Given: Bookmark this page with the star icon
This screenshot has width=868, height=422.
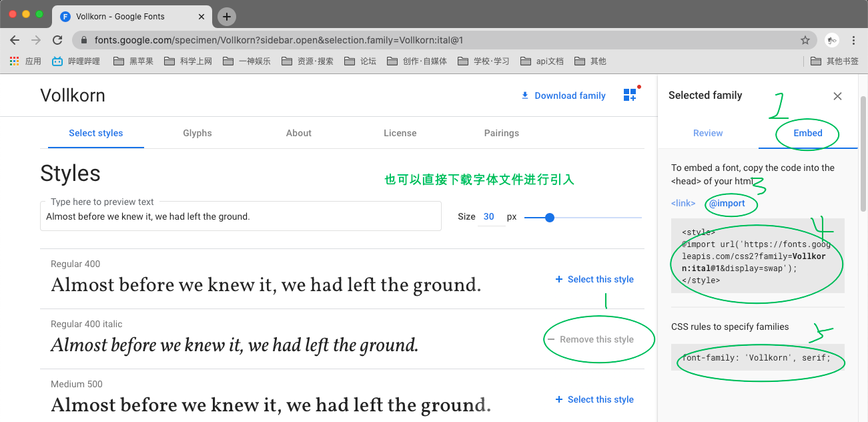Looking at the screenshot, I should click(805, 40).
